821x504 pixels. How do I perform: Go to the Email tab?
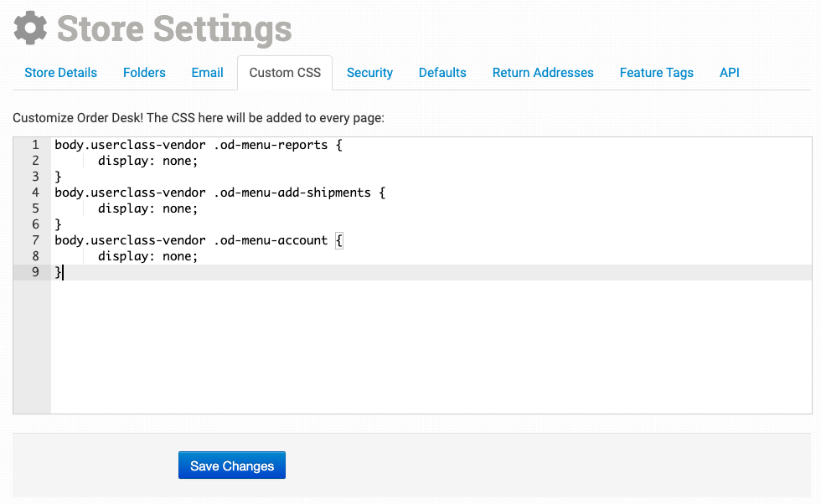point(207,73)
